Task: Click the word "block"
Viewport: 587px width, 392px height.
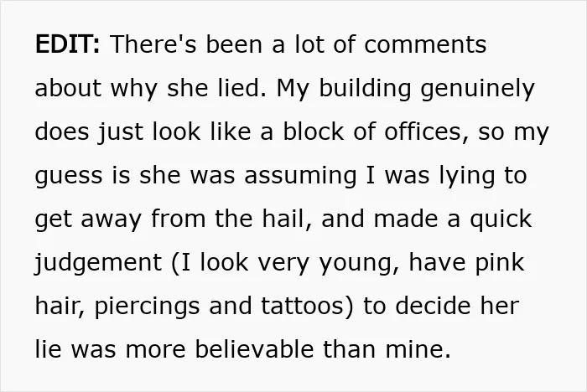Action: click(x=314, y=131)
